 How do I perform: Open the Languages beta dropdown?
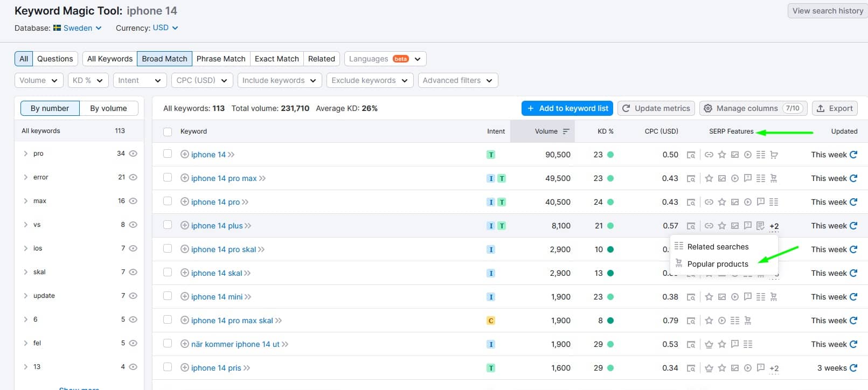click(x=385, y=59)
